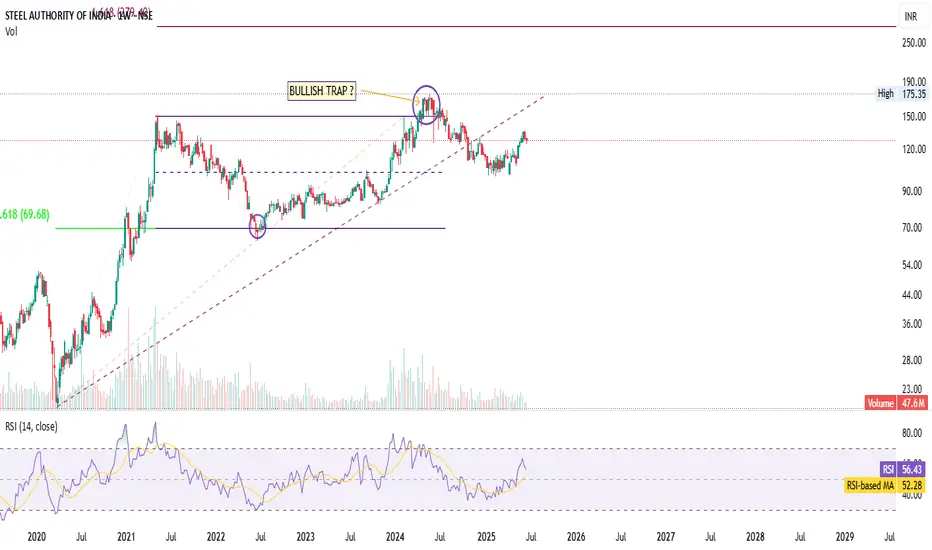Select the green .618 (69.68) Fibonacci label

25,215
